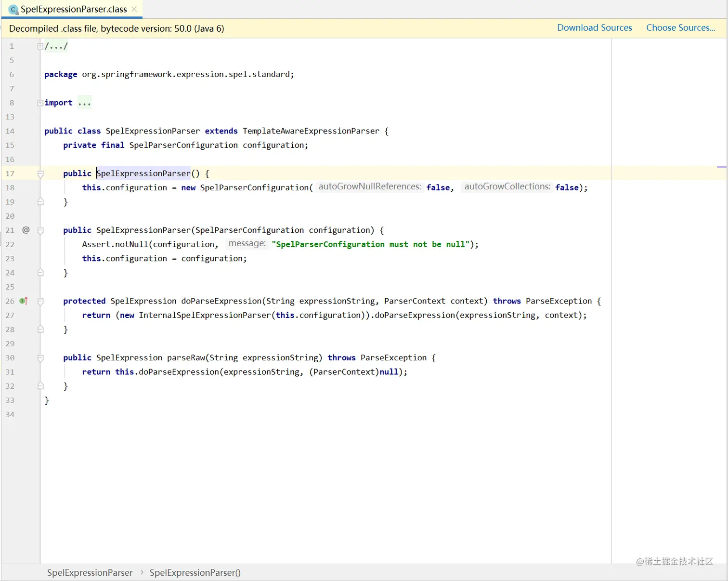Collapse the constructor fold at line 21
Viewport: 728px width, 581px height.
[40, 231]
